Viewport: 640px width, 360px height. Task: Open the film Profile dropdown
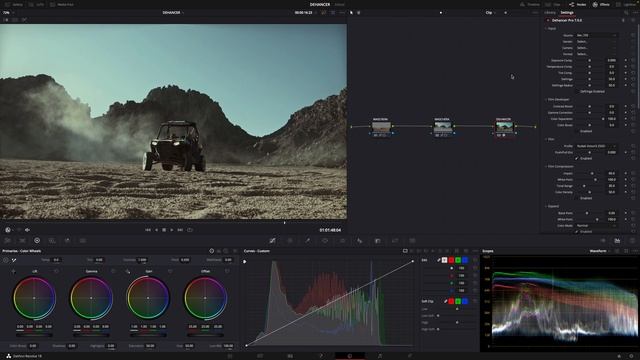[596, 146]
